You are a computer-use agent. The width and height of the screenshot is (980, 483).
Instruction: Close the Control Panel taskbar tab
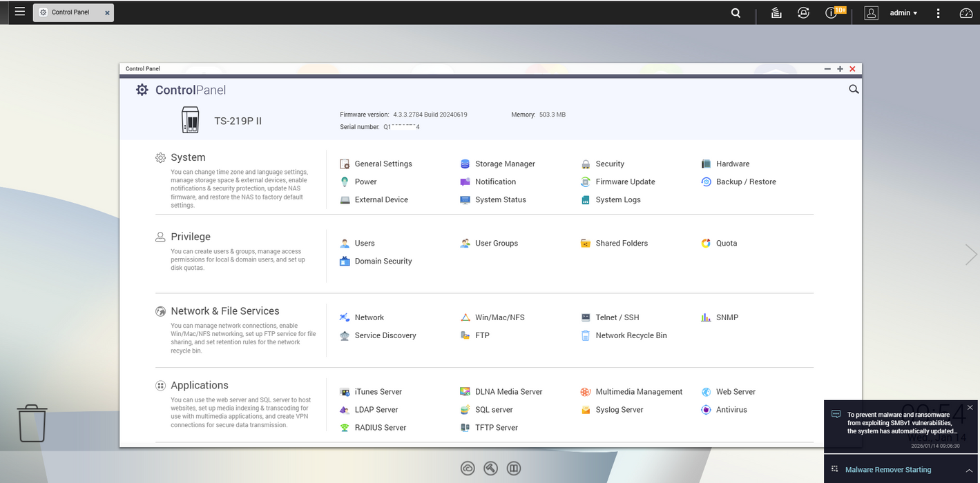pyautogui.click(x=107, y=12)
